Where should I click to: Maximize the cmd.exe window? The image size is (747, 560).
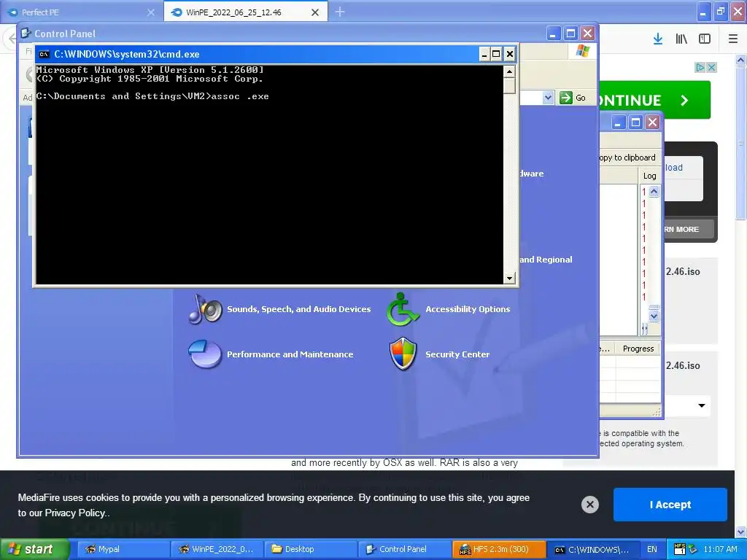pos(496,54)
